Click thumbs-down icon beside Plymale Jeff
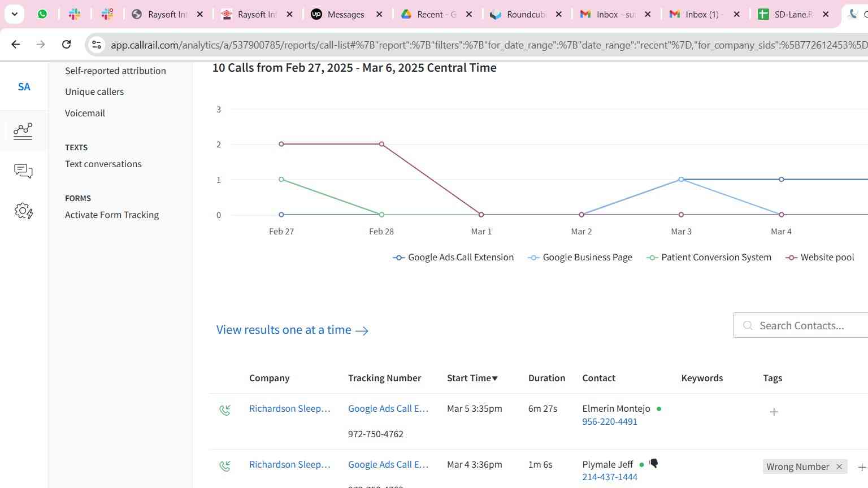 653,464
